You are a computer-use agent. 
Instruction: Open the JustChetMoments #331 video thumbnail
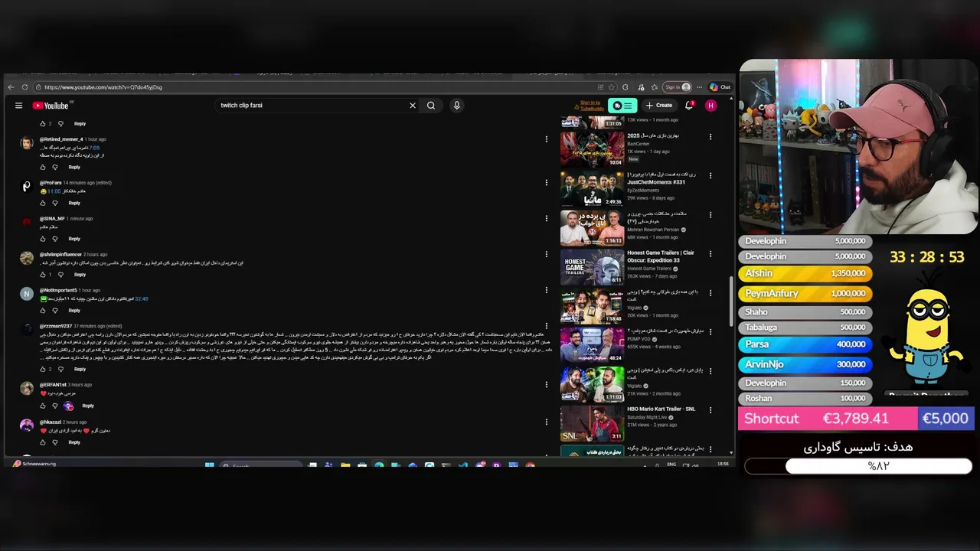coord(592,188)
